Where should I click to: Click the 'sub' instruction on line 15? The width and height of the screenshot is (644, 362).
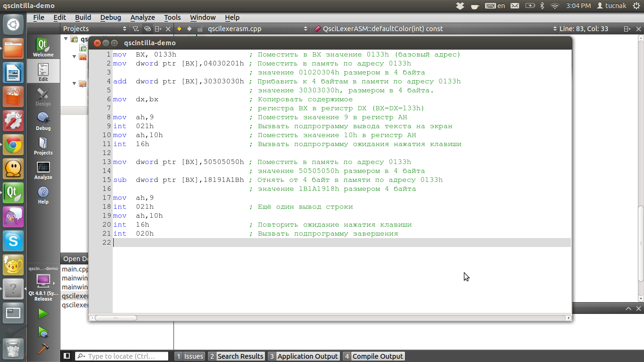120,180
